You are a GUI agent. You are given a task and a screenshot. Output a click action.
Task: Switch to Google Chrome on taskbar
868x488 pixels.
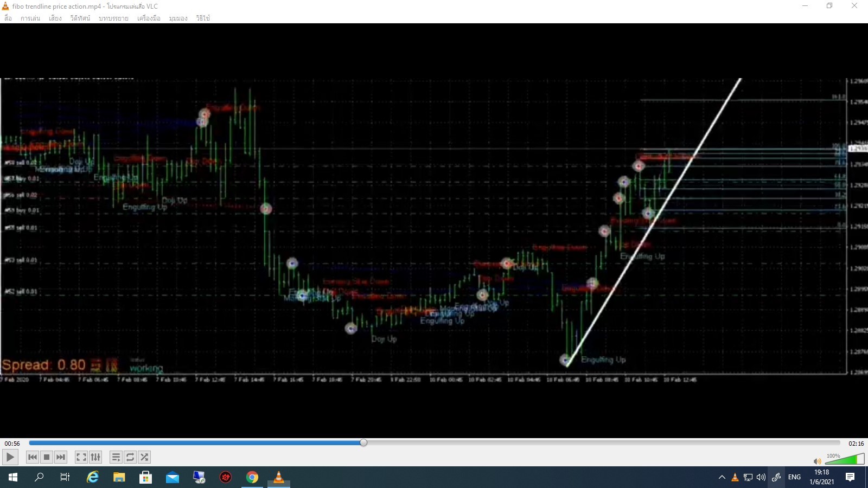tap(252, 477)
